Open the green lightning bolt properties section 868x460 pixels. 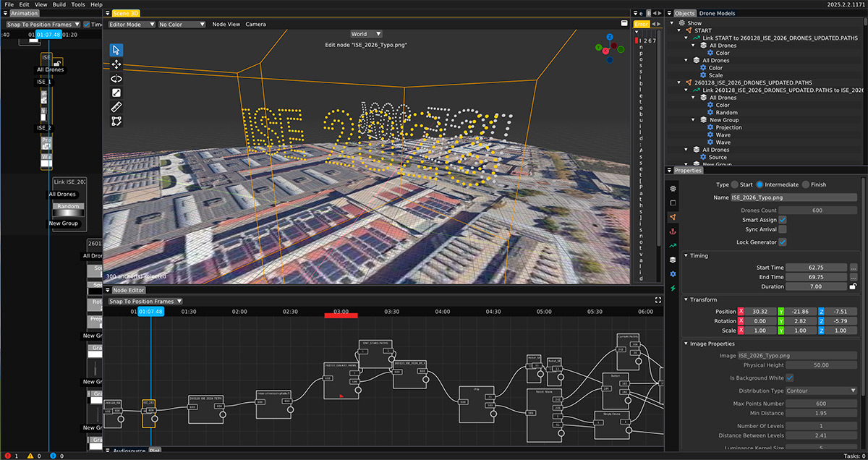673,289
